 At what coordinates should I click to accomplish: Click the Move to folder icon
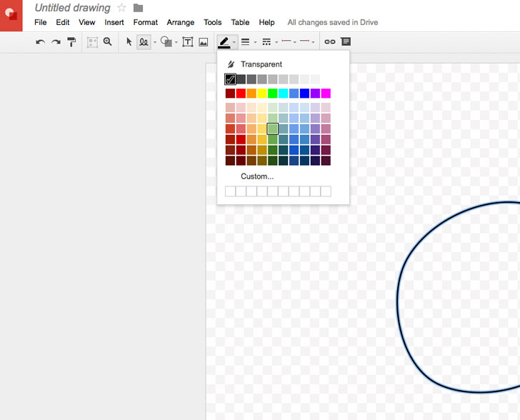[138, 8]
